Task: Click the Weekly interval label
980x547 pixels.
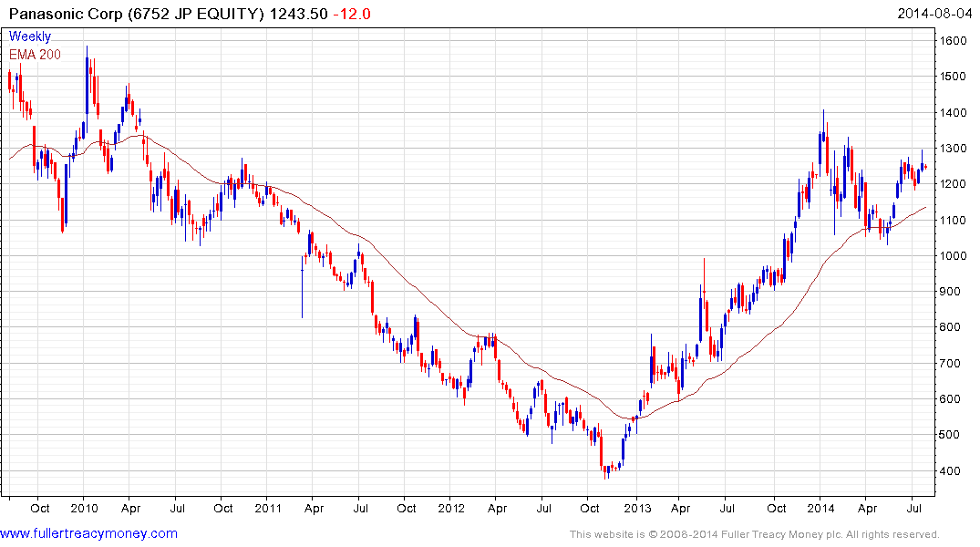Action: pyautogui.click(x=30, y=36)
